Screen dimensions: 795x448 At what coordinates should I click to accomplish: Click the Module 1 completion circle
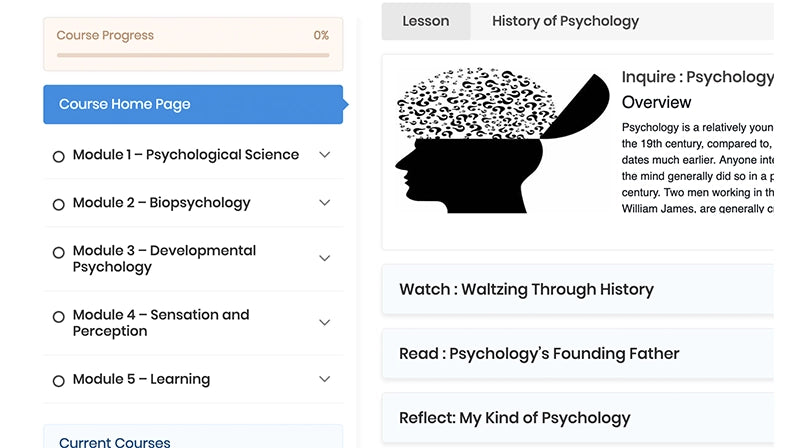pos(58,156)
